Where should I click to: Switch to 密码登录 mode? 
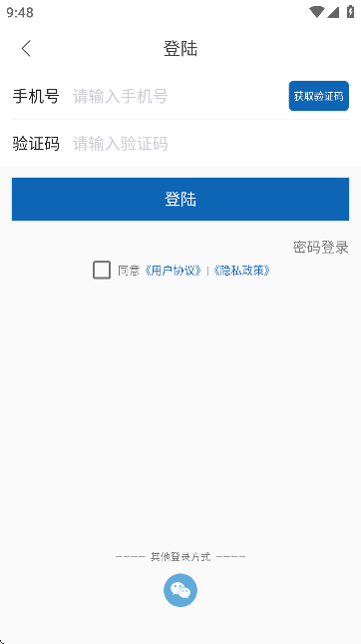(321, 248)
